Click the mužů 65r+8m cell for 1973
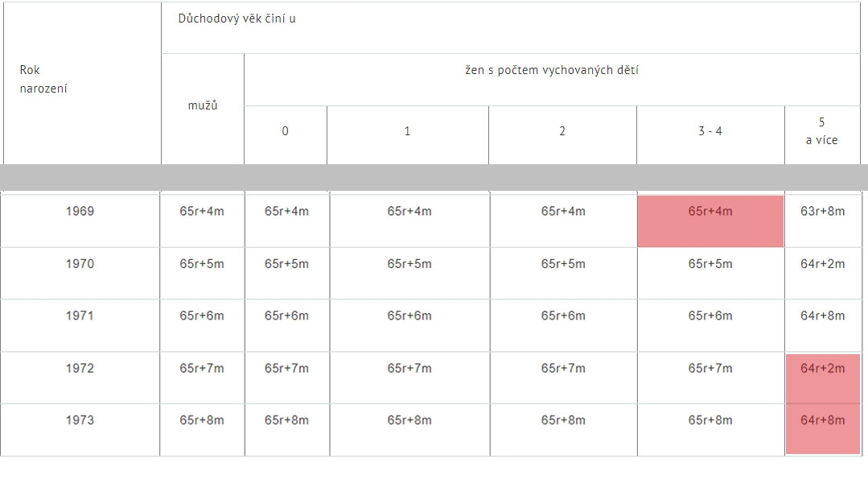The width and height of the screenshot is (868, 483). pyautogui.click(x=202, y=430)
